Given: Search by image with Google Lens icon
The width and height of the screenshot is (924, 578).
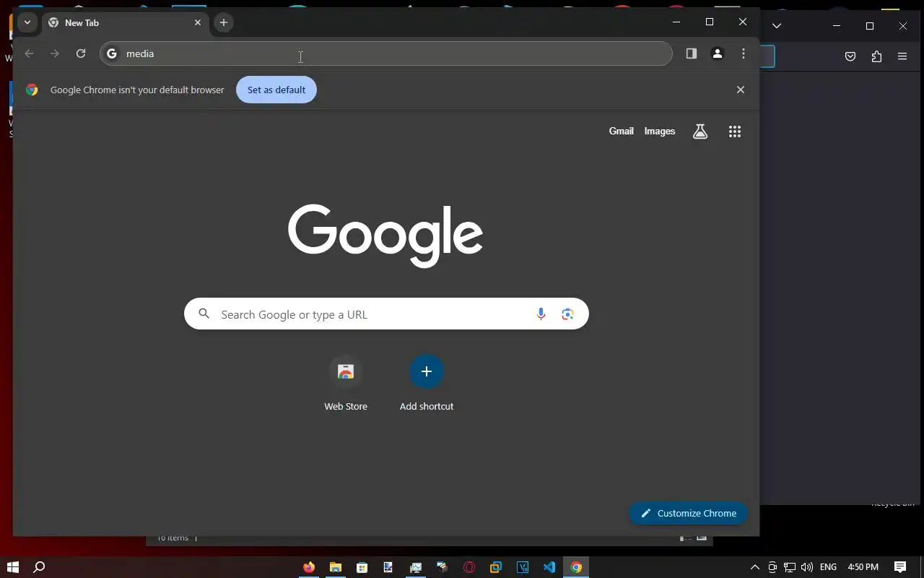Looking at the screenshot, I should (567, 314).
